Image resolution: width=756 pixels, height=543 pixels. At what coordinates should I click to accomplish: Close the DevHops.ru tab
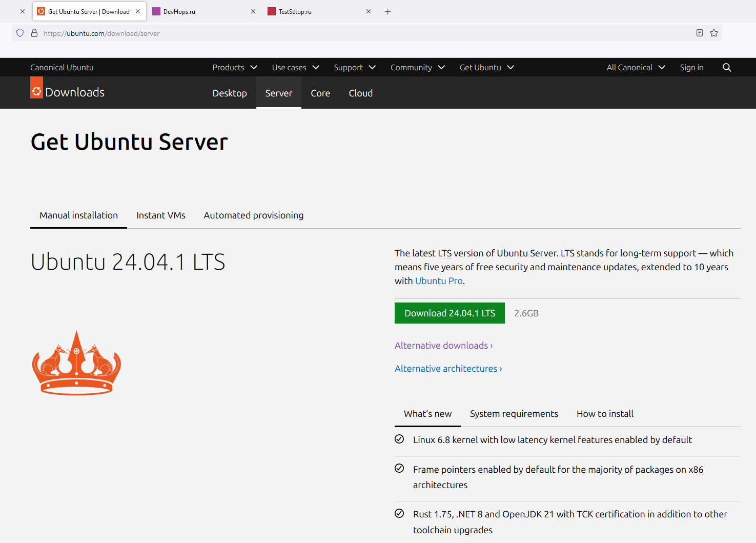tap(253, 11)
